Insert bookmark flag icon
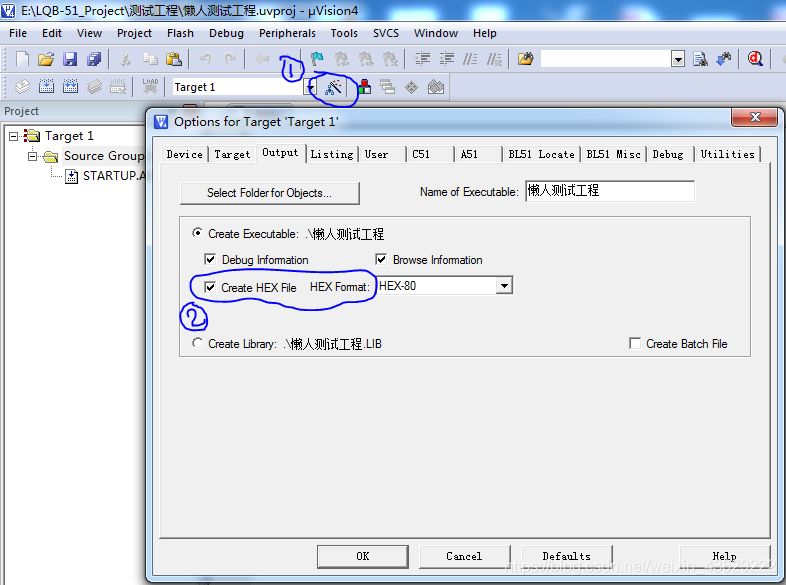 point(317,59)
